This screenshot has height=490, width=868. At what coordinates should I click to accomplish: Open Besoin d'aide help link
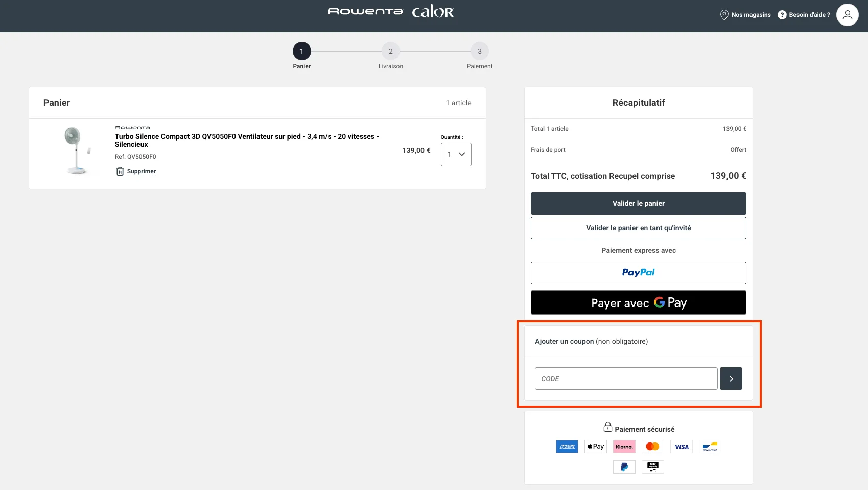tap(804, 15)
